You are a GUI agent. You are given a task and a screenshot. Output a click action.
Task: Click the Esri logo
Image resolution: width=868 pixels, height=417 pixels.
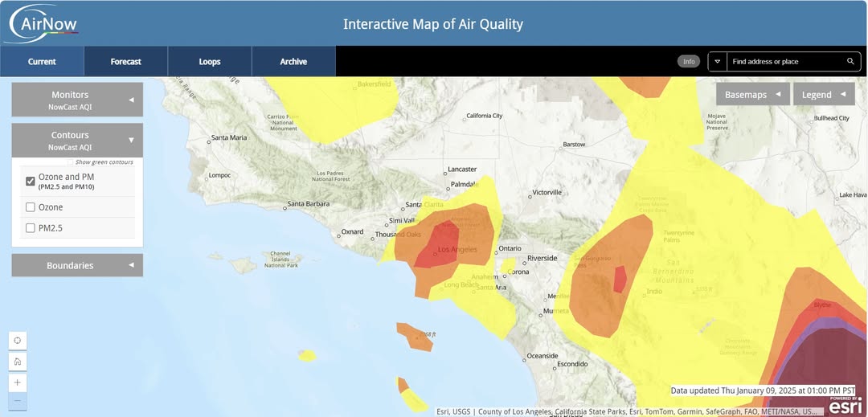(x=845, y=406)
